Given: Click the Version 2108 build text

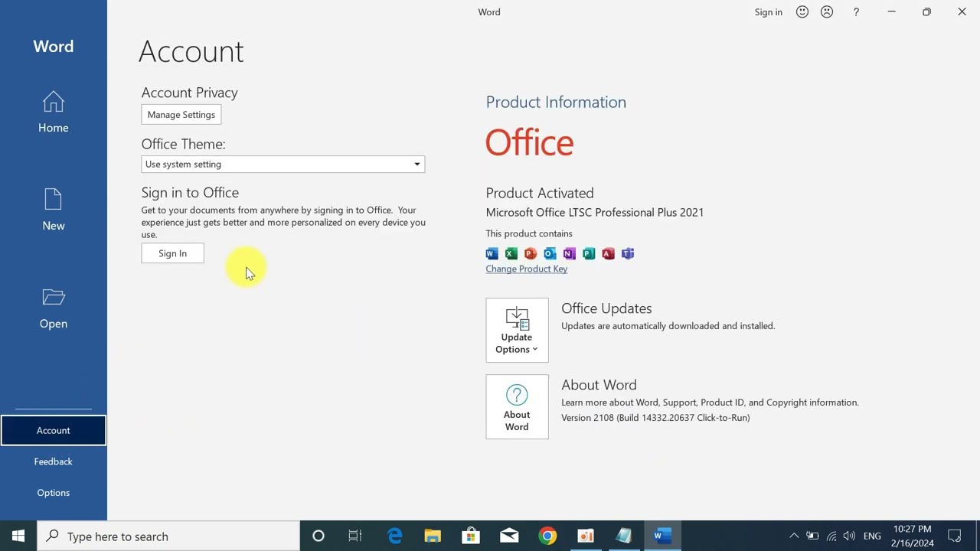Looking at the screenshot, I should tap(655, 418).
